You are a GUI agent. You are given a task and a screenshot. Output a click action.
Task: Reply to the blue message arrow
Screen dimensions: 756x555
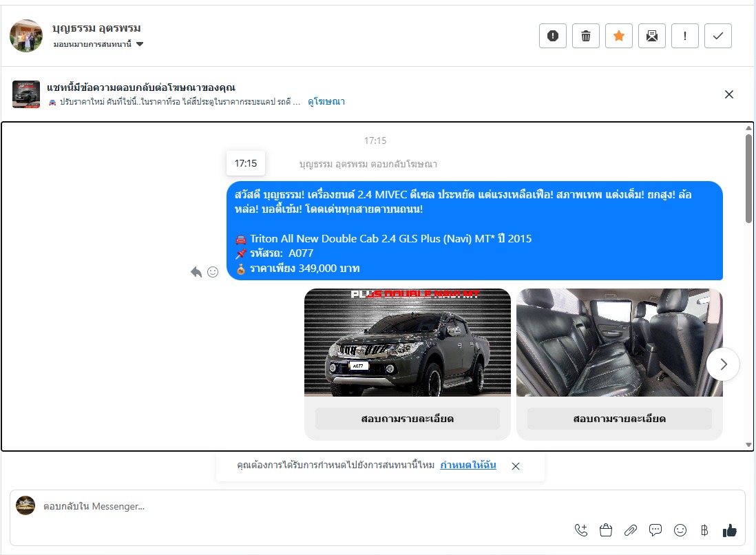coord(196,272)
